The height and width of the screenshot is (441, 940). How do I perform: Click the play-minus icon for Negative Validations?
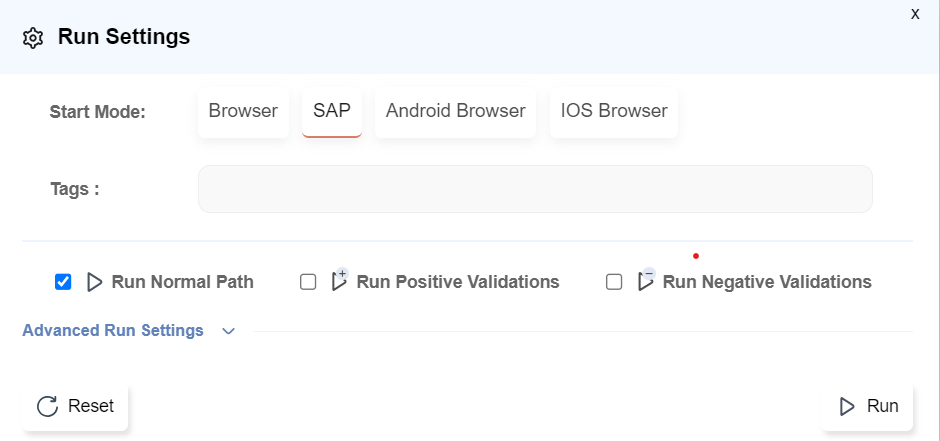pos(646,281)
